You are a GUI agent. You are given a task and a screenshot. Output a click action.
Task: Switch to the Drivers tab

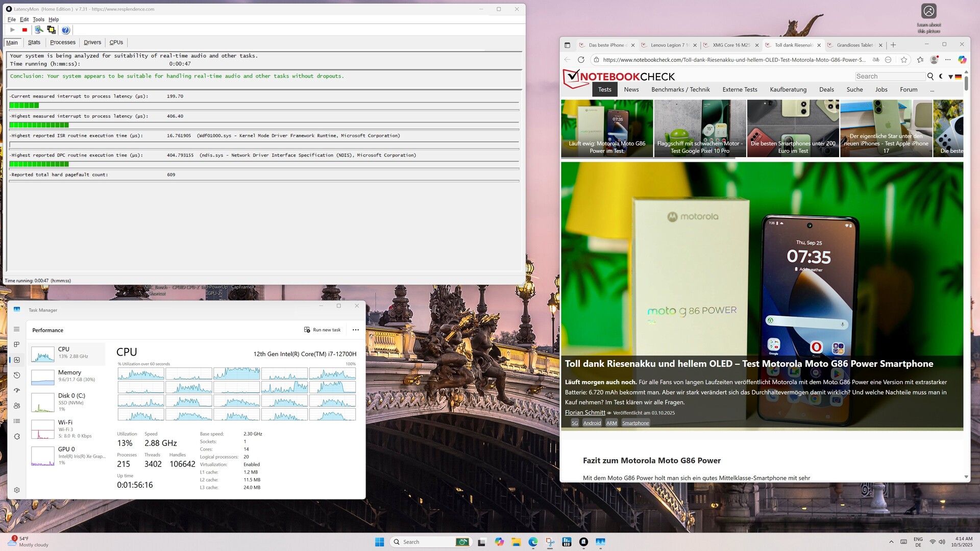point(92,42)
